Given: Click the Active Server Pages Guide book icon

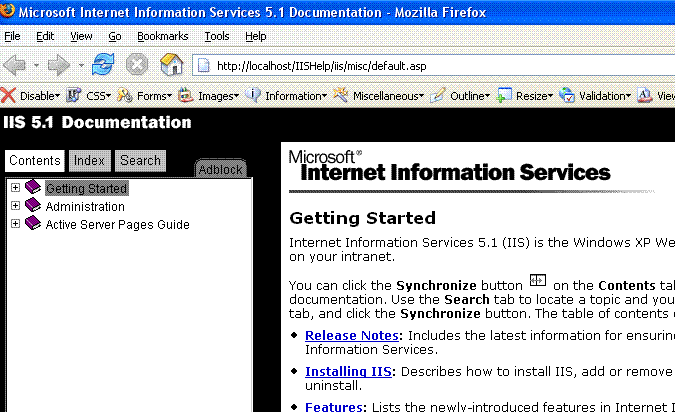Looking at the screenshot, I should (x=33, y=223).
